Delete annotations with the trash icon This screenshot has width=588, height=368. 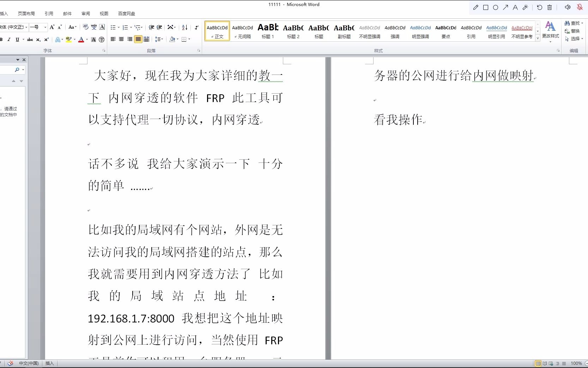coord(550,7)
